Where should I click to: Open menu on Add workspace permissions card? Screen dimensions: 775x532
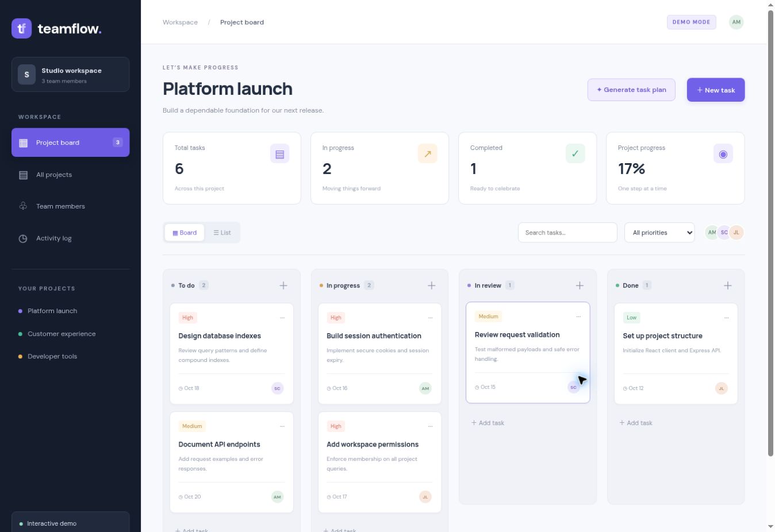pyautogui.click(x=430, y=426)
